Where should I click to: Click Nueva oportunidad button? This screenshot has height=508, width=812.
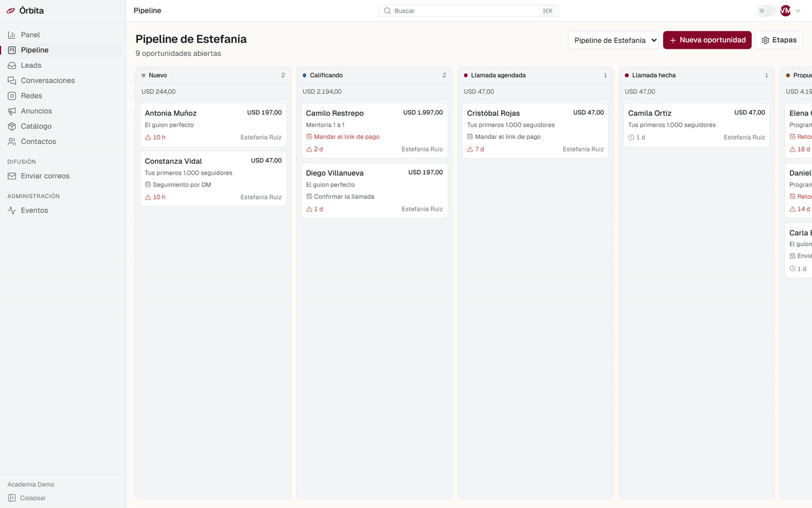coord(707,40)
